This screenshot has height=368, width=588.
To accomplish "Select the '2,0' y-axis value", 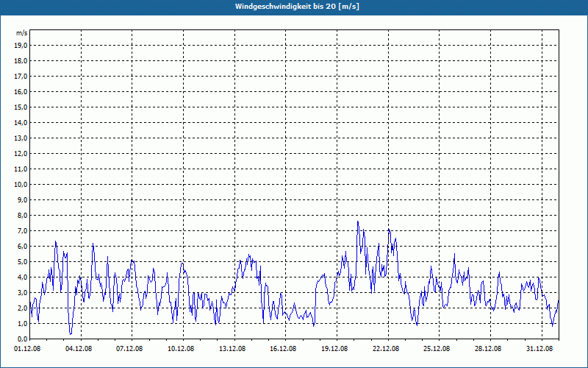I will 22,308.
